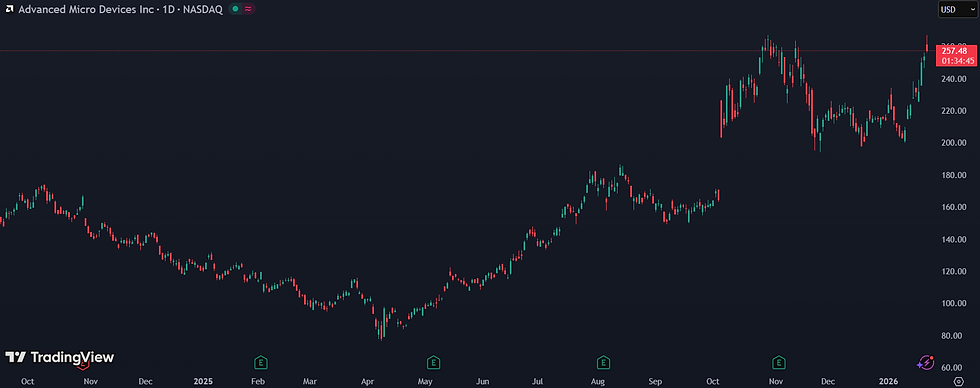Click the 180.00 price axis label
Screen dimensions: 980x388
pyautogui.click(x=954, y=176)
